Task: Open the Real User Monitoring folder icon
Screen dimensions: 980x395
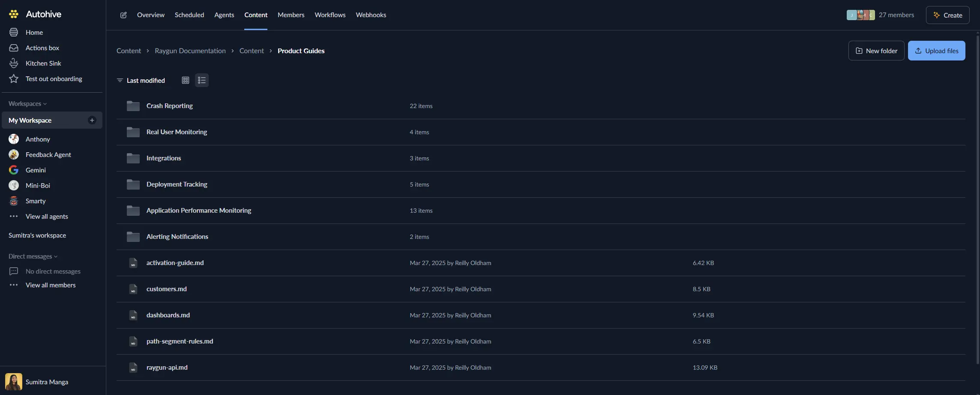Action: pos(133,132)
